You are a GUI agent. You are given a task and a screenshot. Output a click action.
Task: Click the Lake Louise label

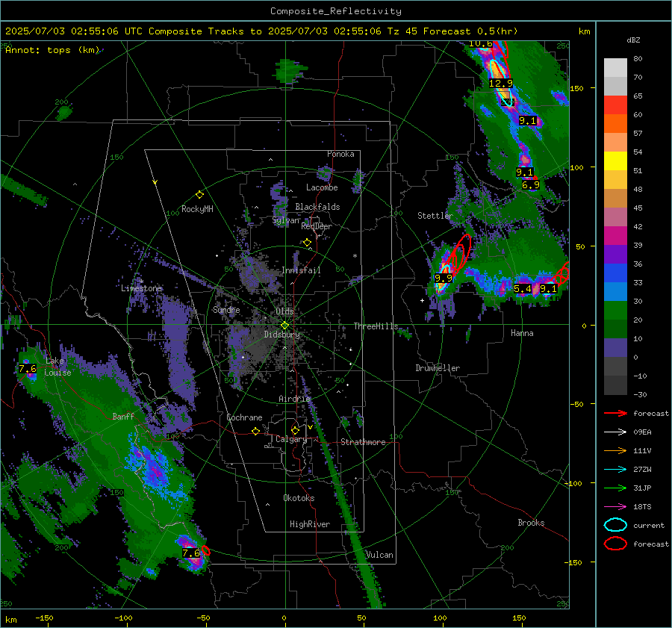pyautogui.click(x=57, y=367)
